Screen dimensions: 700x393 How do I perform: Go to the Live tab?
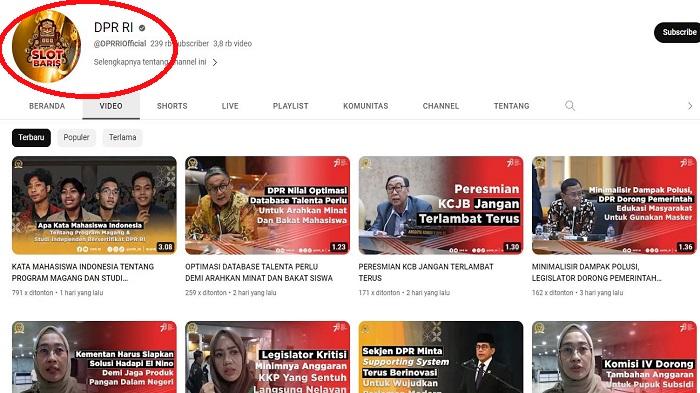(x=230, y=106)
